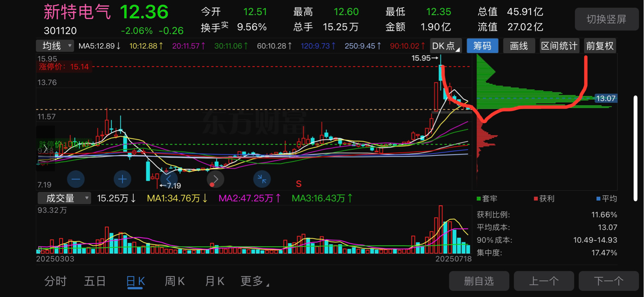Tap the MA5:12.89 indicator value

[100, 46]
